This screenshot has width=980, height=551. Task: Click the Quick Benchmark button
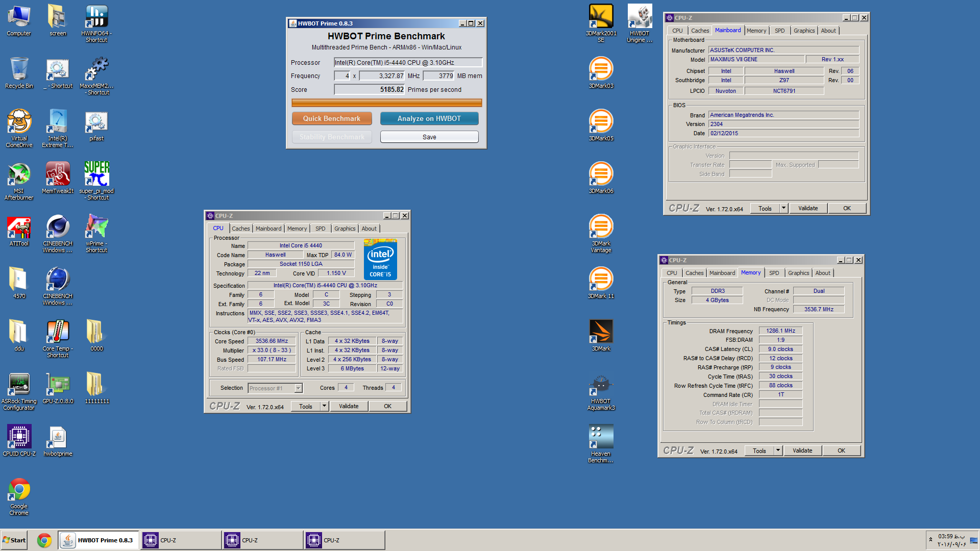point(332,118)
